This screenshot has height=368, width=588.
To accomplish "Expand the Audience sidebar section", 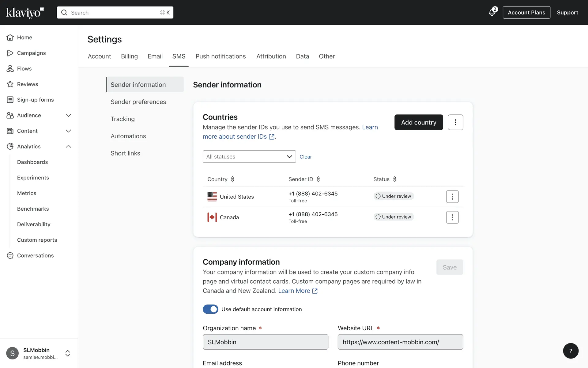I will [68, 115].
